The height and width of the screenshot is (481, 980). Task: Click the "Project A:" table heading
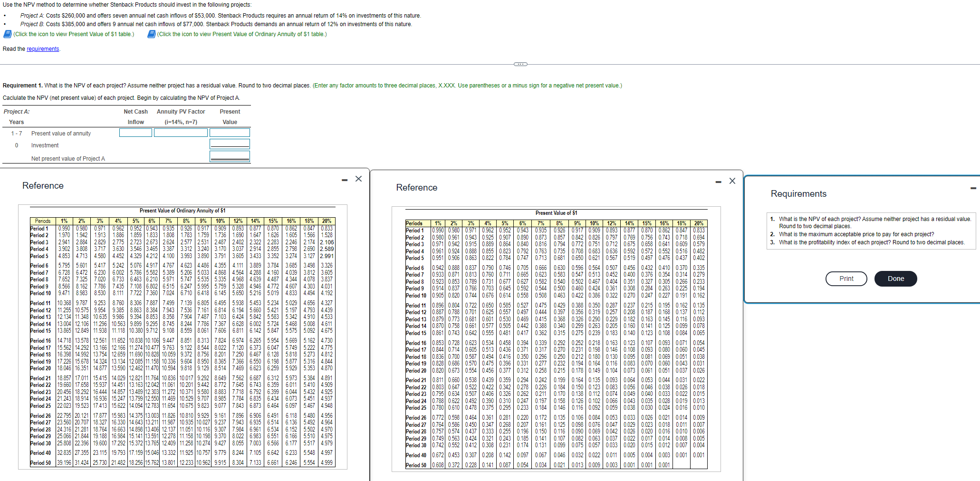click(17, 112)
